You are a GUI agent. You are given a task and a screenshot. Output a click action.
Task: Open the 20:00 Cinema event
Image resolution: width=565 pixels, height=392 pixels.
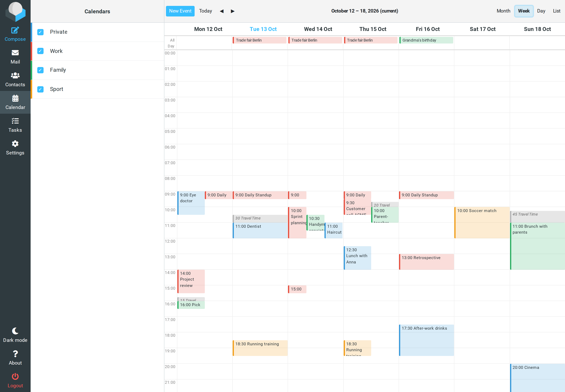click(538, 378)
